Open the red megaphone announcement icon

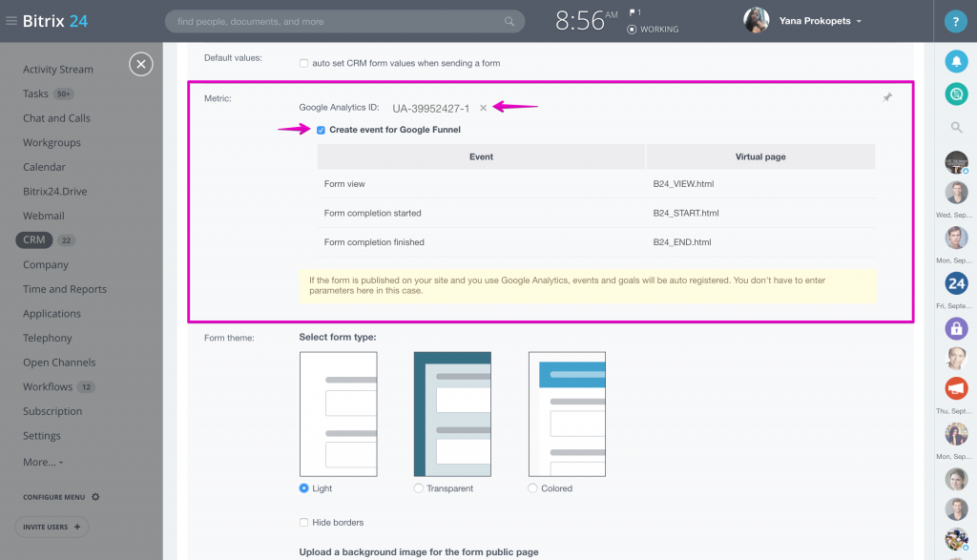(x=956, y=388)
